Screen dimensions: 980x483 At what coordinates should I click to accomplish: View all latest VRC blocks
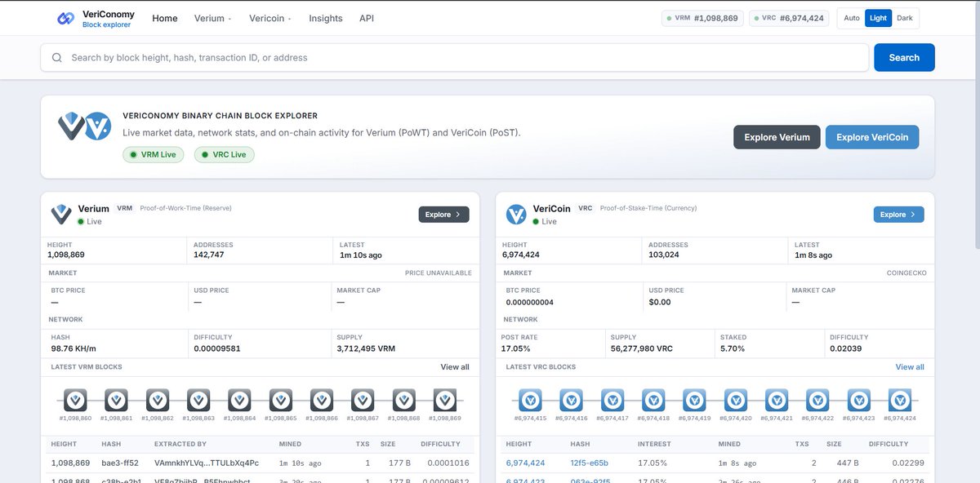(x=910, y=367)
